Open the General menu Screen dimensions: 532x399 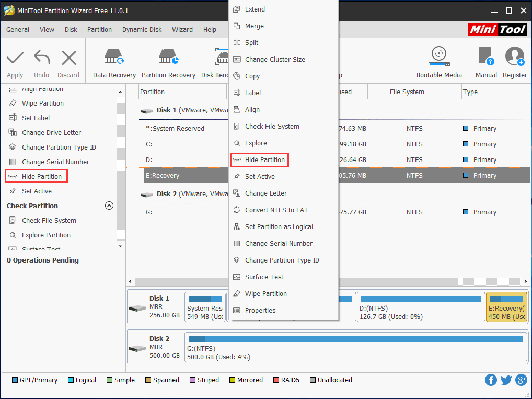point(18,29)
